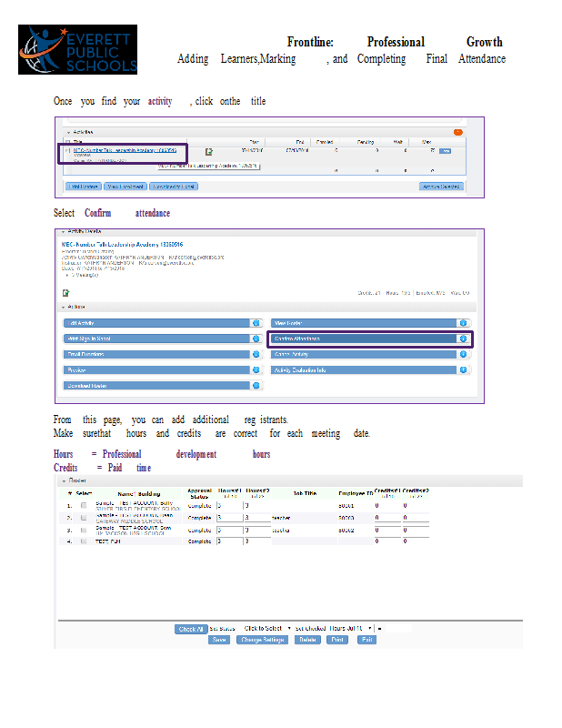562x728 pixels.
Task: Click the Cancel Activity action
Action: tap(364, 354)
